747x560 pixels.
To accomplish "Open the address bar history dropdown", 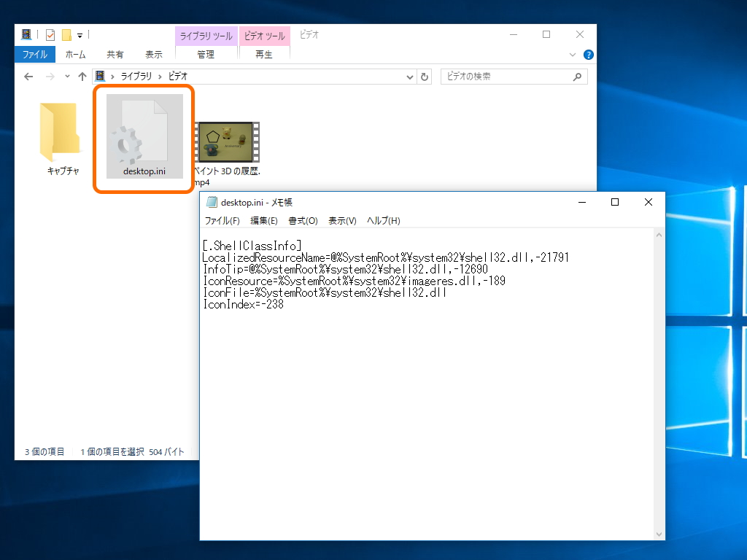I will point(410,77).
